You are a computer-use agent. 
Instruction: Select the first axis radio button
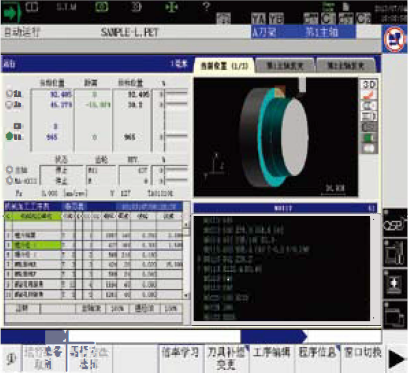[10, 94]
